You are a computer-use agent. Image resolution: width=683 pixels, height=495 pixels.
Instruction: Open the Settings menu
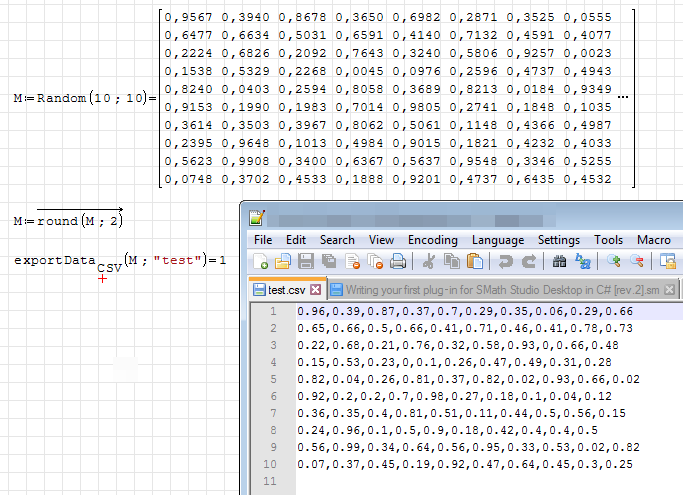click(558, 240)
